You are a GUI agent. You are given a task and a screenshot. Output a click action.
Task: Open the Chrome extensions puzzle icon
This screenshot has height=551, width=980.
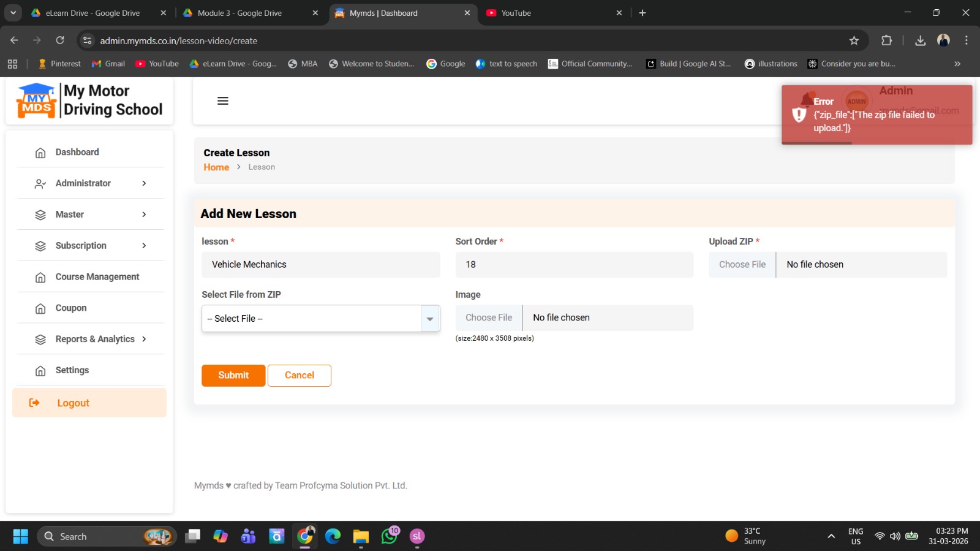(x=886, y=40)
